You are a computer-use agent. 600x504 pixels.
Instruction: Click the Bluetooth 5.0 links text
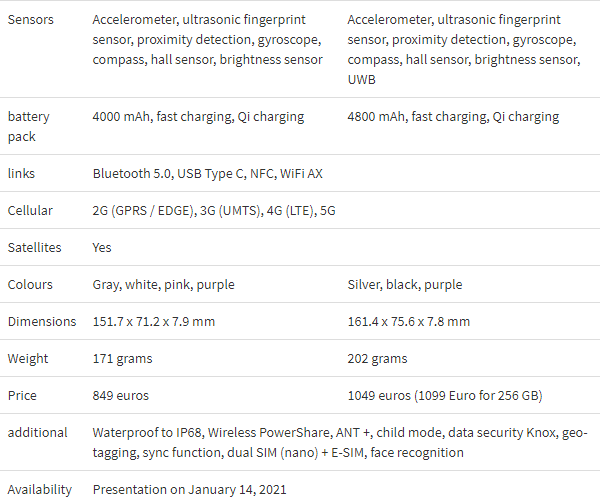click(x=207, y=173)
